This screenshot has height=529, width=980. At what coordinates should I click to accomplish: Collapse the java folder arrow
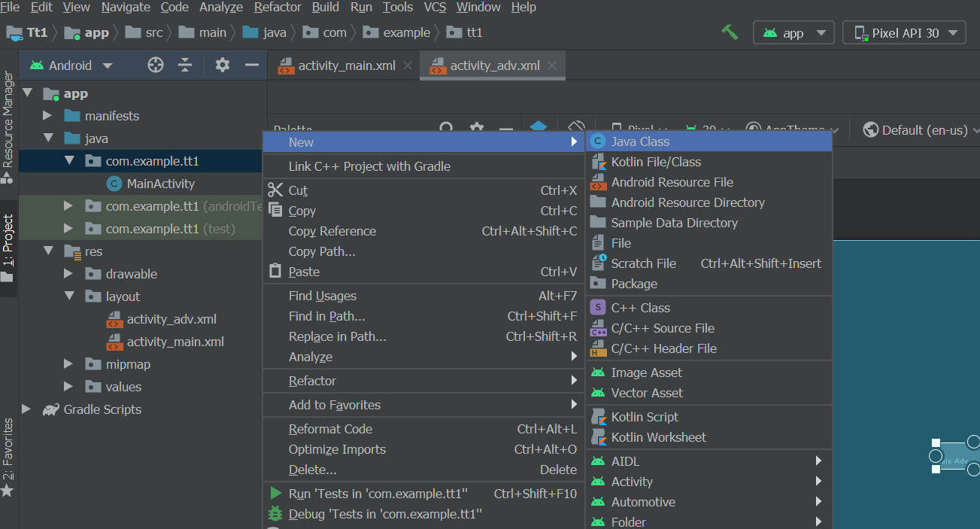click(x=48, y=138)
